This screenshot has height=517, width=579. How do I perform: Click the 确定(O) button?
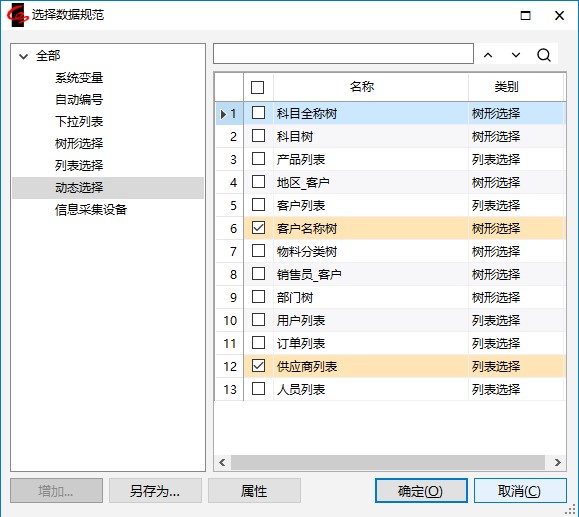(x=421, y=491)
